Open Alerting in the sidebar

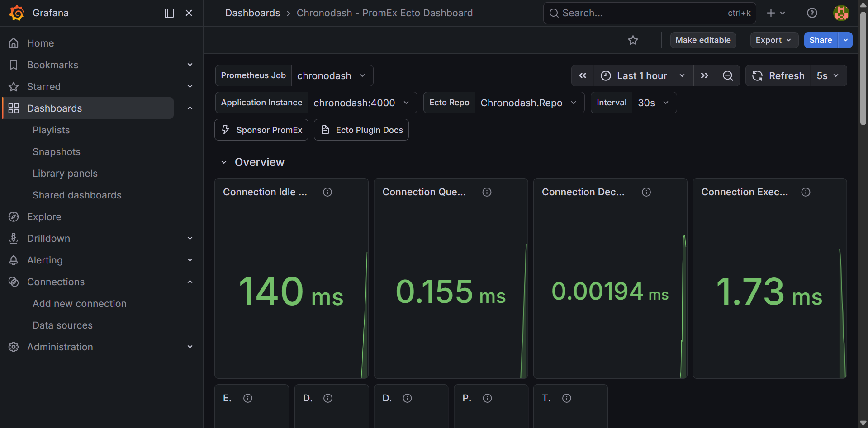[45, 260]
